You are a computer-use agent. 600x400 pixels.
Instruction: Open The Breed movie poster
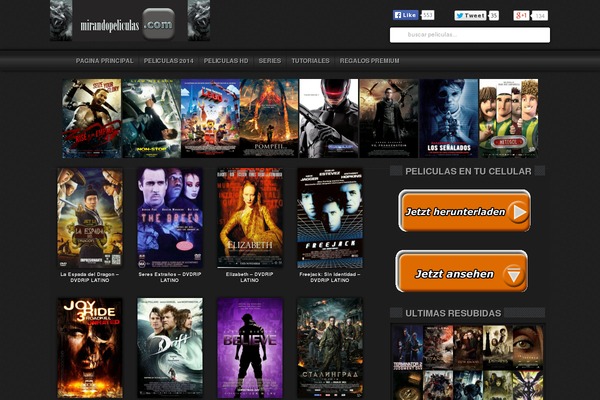(x=170, y=218)
